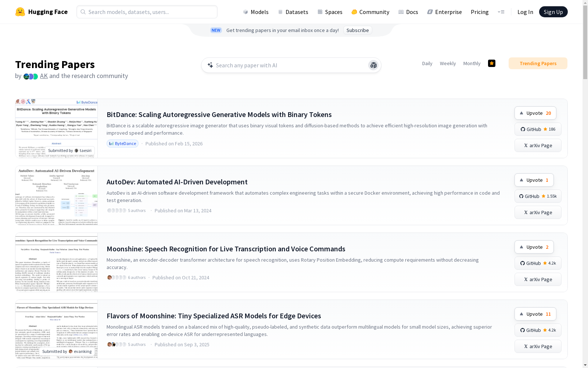Click the Sign Up button
Screen dimensions: 588x368
click(x=553, y=12)
